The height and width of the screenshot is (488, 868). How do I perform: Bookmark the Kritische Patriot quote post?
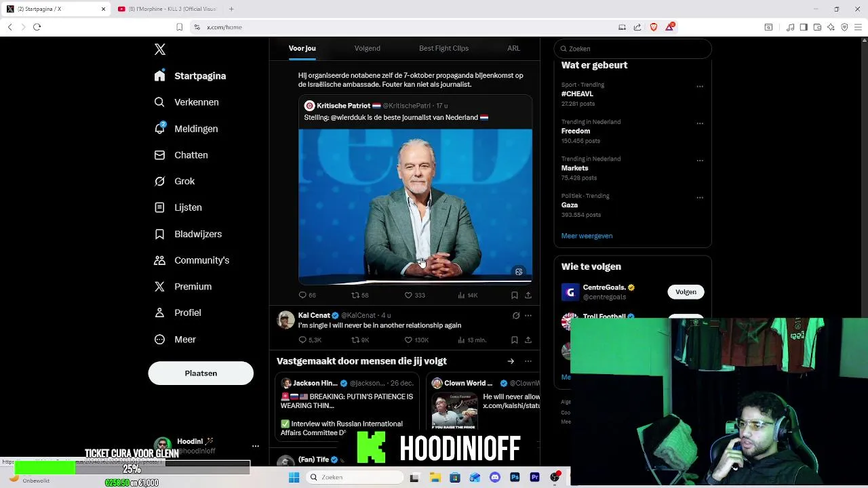click(x=515, y=295)
